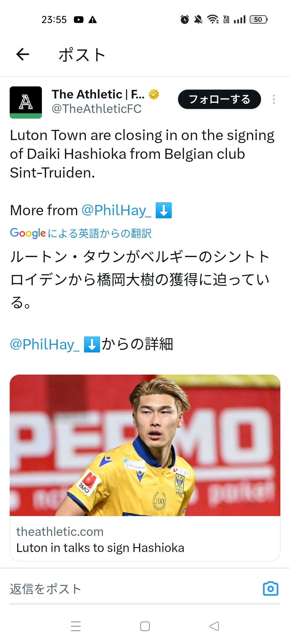Tap the フォローする follow button
290x644 pixels.
coord(219,99)
